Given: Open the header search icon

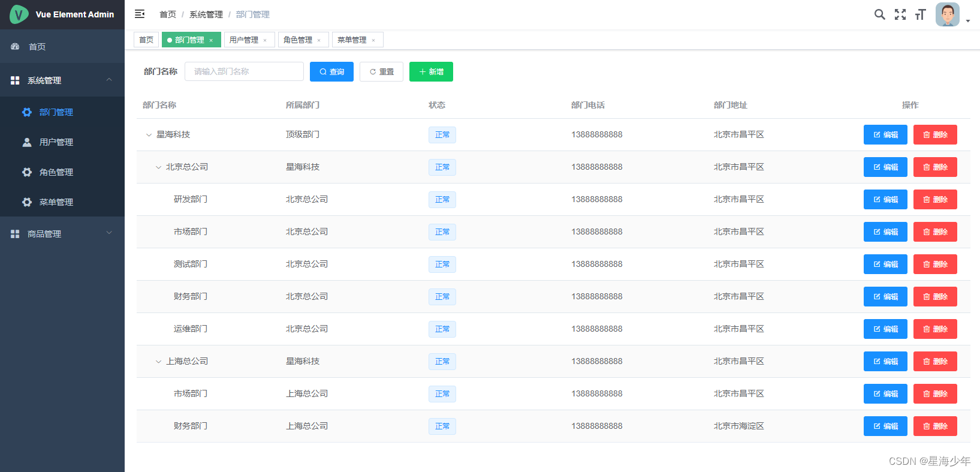Looking at the screenshot, I should coord(879,14).
